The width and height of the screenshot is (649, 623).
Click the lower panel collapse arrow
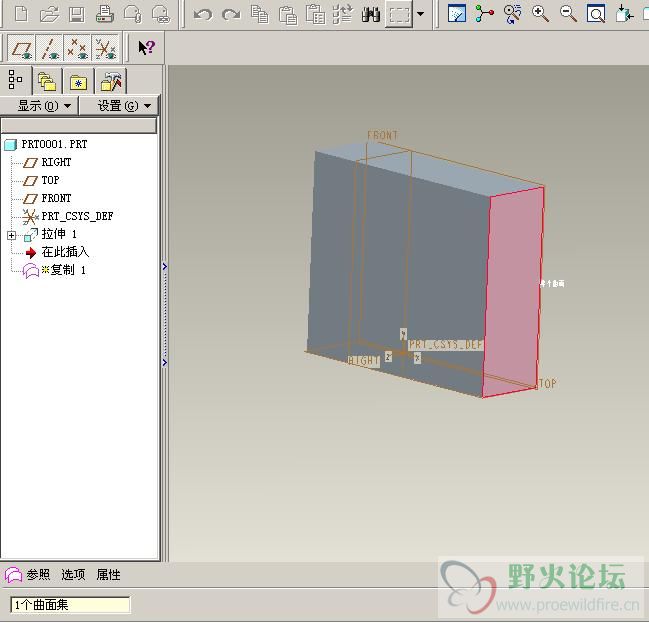click(165, 363)
